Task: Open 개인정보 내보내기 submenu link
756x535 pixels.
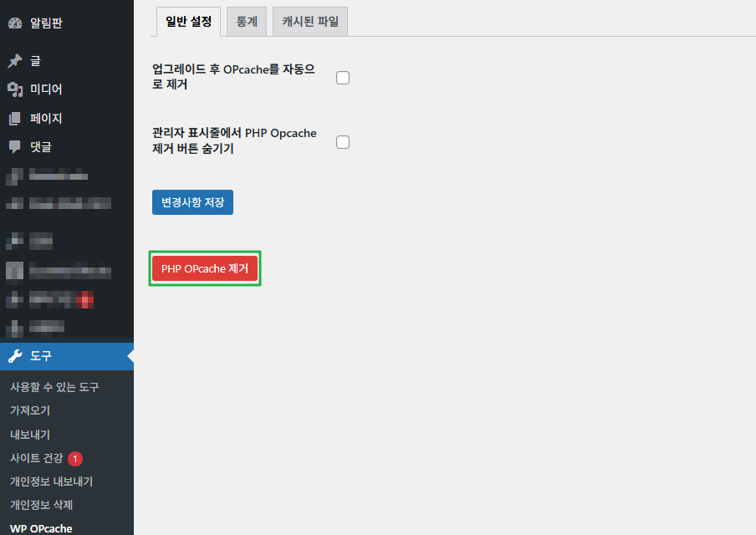Action: 52,481
